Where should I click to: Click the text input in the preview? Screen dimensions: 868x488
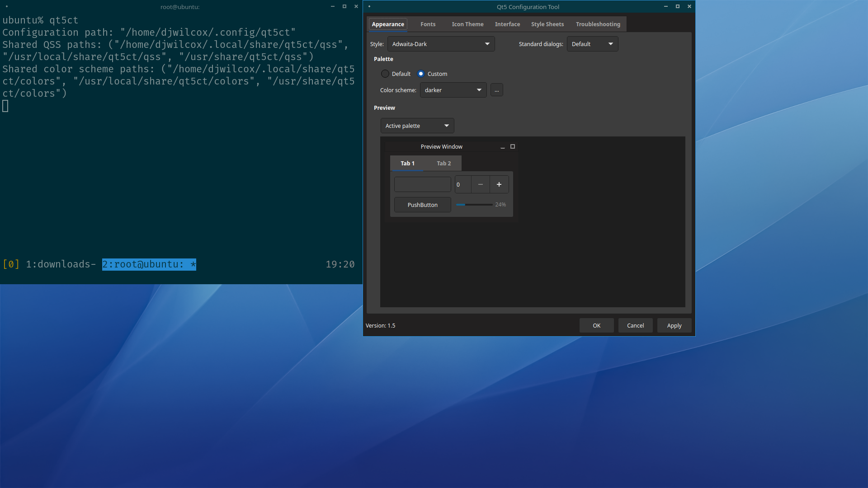(x=422, y=184)
